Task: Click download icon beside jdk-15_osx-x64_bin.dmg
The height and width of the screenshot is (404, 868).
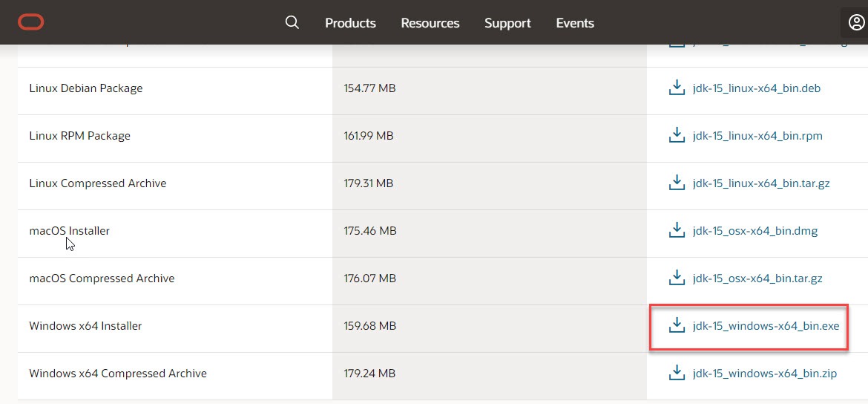Action: 677,230
